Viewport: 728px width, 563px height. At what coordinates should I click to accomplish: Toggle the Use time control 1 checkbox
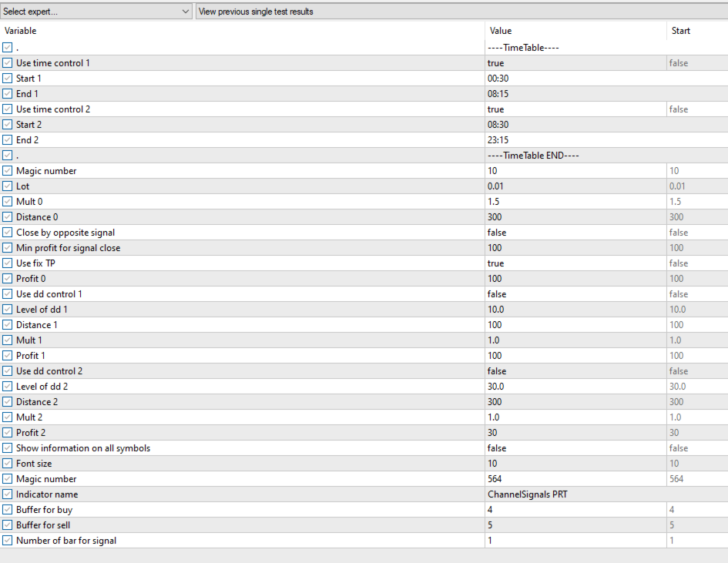coord(8,63)
